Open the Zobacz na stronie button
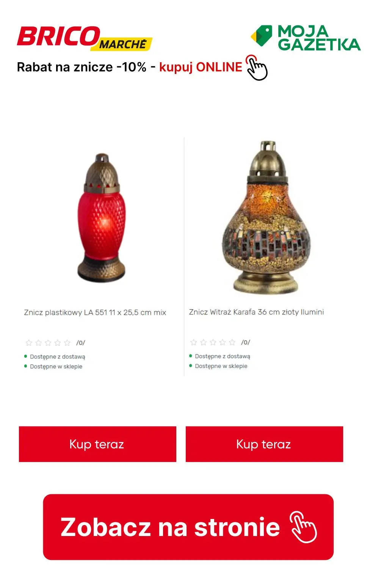The width and height of the screenshot is (378, 588). (188, 527)
